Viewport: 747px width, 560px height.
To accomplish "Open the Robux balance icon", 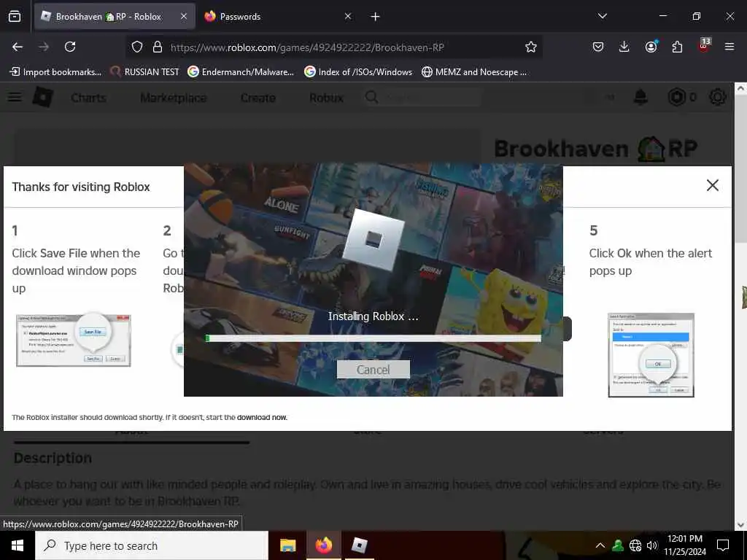I will 676,97.
